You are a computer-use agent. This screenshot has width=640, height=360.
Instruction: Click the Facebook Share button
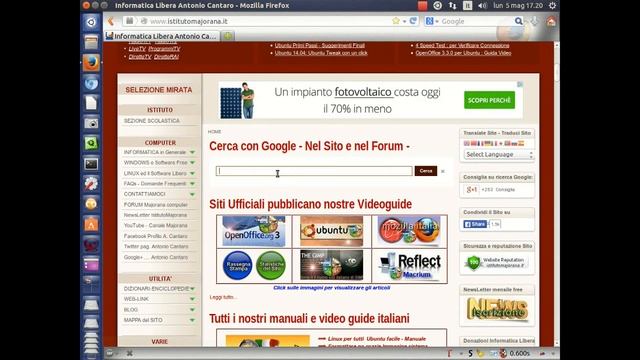(x=475, y=224)
